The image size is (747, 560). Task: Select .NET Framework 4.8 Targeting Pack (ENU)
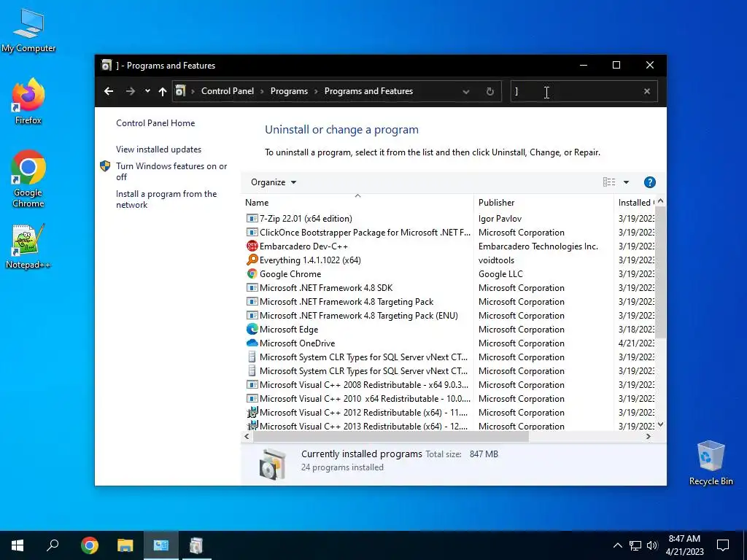[358, 315]
